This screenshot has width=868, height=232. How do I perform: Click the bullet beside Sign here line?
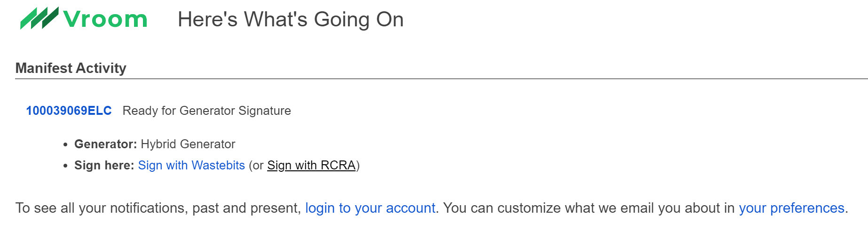click(65, 166)
